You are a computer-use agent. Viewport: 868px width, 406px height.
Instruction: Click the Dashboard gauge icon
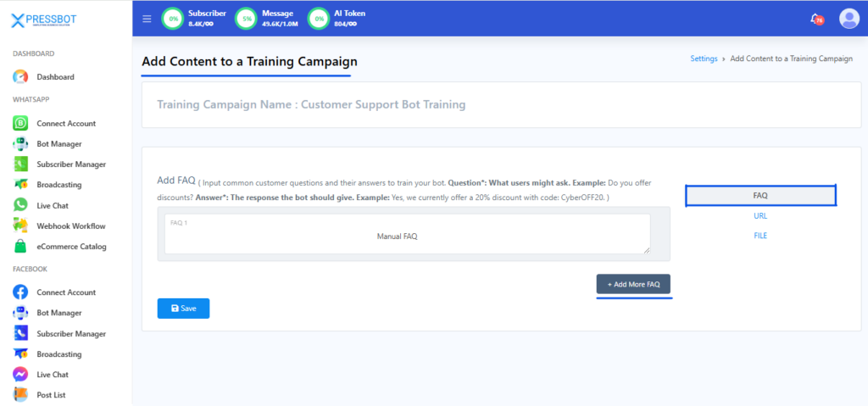[x=21, y=77]
